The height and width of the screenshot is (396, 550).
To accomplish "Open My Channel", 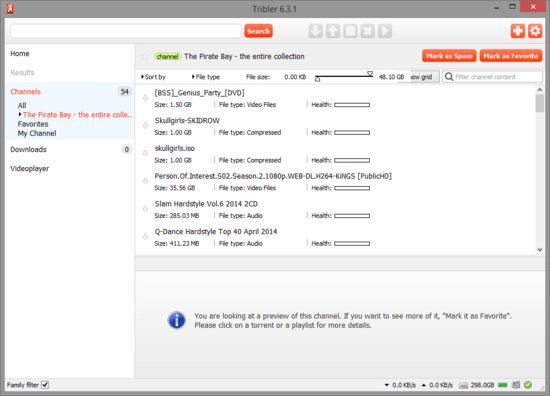I will [x=37, y=133].
